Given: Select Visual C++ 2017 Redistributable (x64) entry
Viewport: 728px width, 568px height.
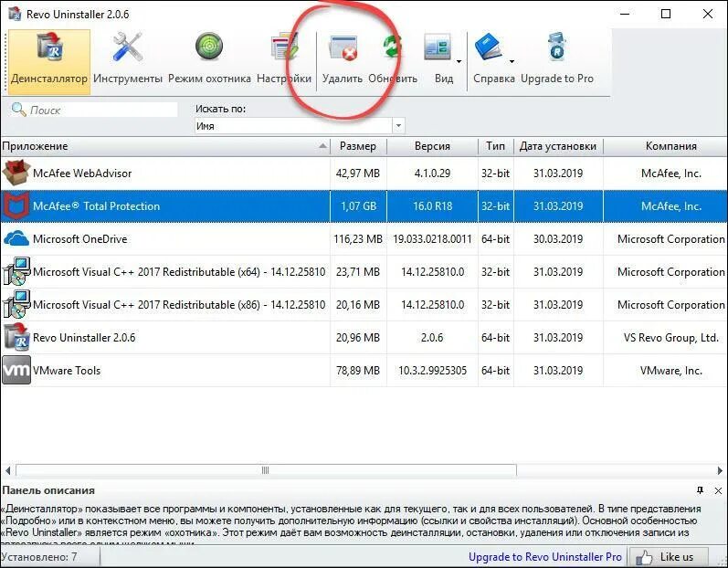Looking at the screenshot, I should coord(179,272).
